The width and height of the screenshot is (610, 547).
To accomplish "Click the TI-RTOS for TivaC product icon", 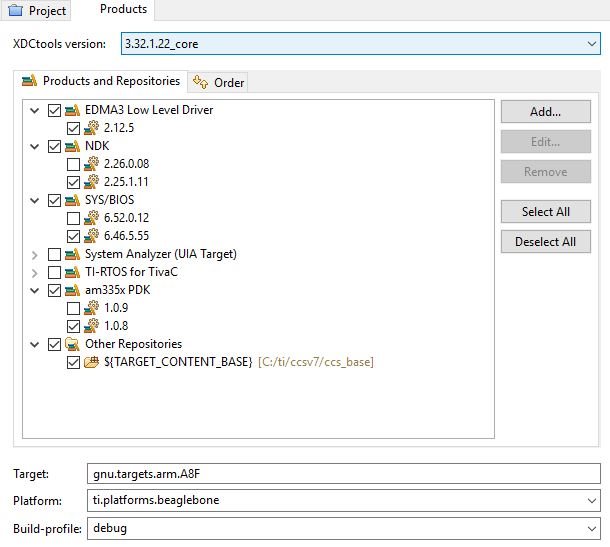I will pos(72,272).
